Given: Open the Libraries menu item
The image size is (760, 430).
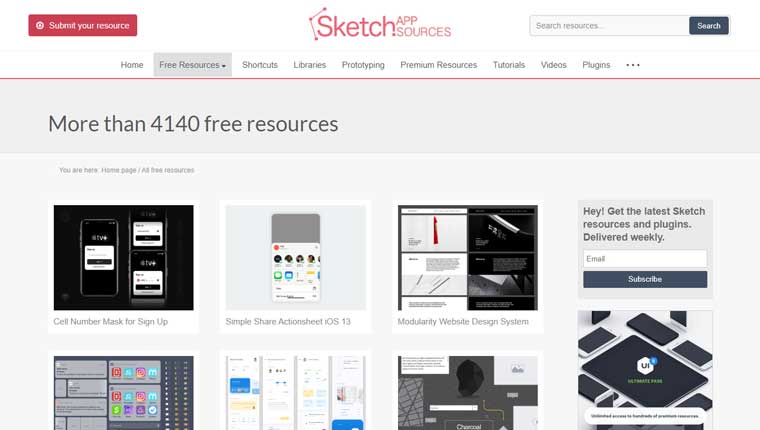Looking at the screenshot, I should coord(310,65).
